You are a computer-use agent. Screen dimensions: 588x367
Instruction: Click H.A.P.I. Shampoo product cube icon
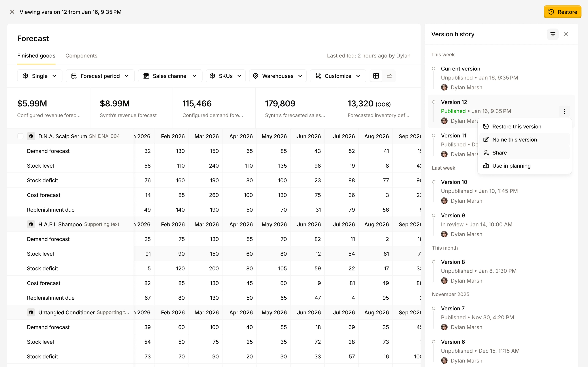pos(31,224)
